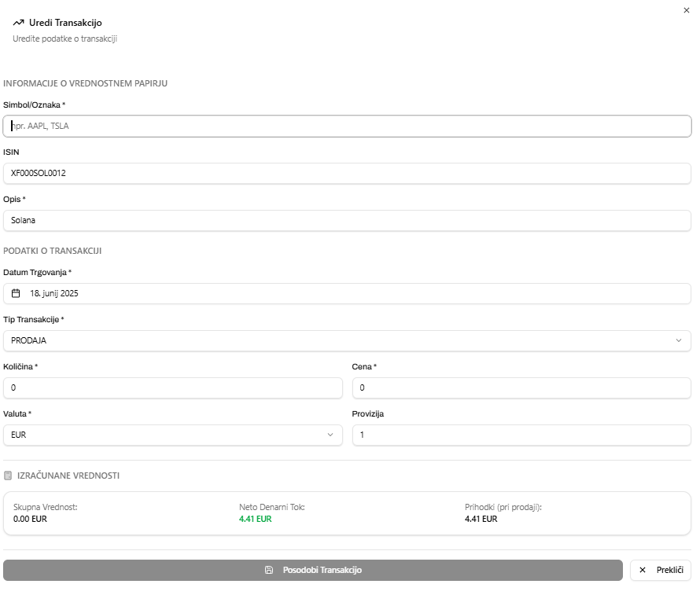The image size is (700, 595).
Task: Click the Skupna Vrednost amount
Action: coord(30,519)
